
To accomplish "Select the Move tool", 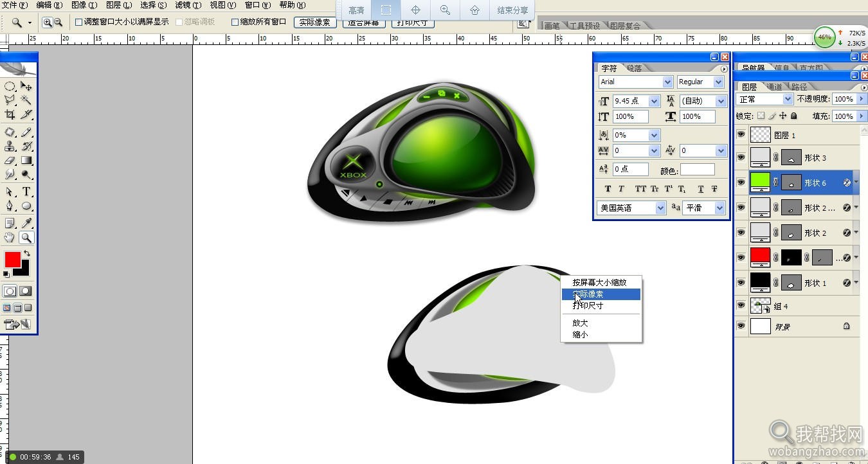I will (x=26, y=86).
